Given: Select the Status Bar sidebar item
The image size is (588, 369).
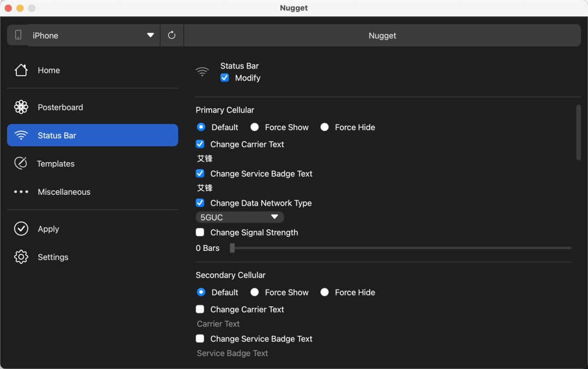Looking at the screenshot, I should pyautogui.click(x=92, y=136).
